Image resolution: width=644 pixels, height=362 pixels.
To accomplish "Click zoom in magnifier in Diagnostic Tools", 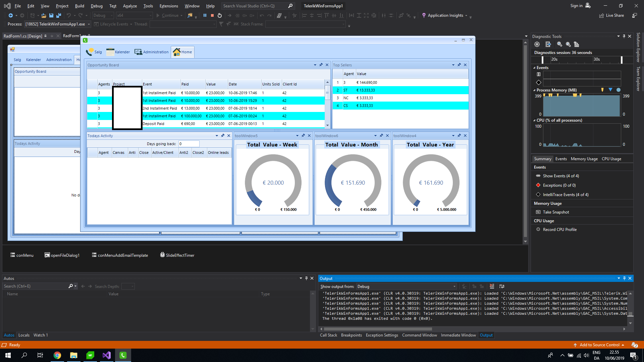I will point(559,44).
